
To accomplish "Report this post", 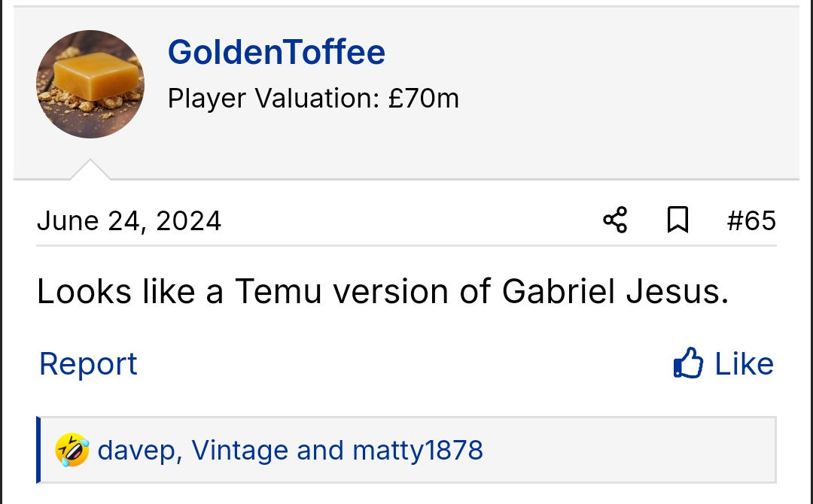I will tap(88, 364).
